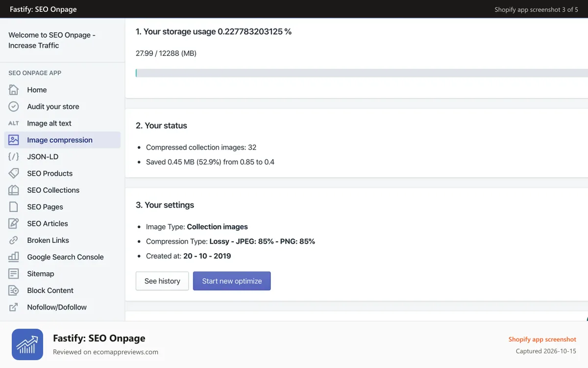Click Start new optimize button
The height and width of the screenshot is (368, 588).
pos(232,281)
